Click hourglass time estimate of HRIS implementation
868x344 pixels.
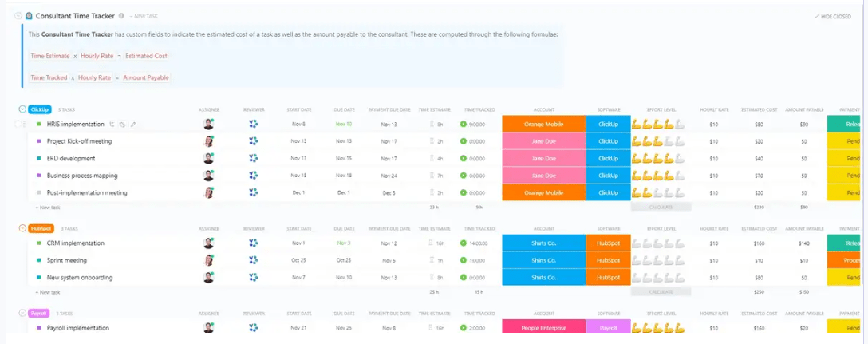[x=432, y=124]
